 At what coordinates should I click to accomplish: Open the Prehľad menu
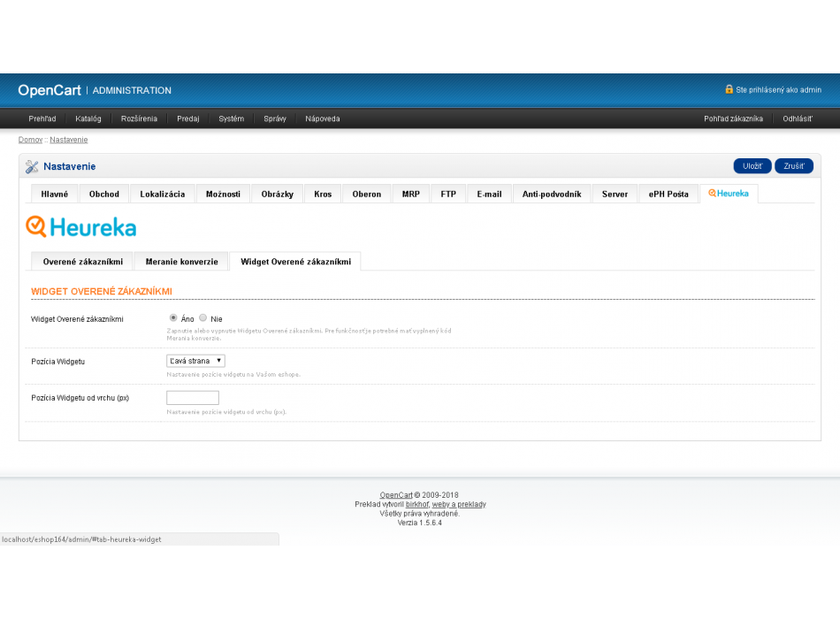[42, 118]
